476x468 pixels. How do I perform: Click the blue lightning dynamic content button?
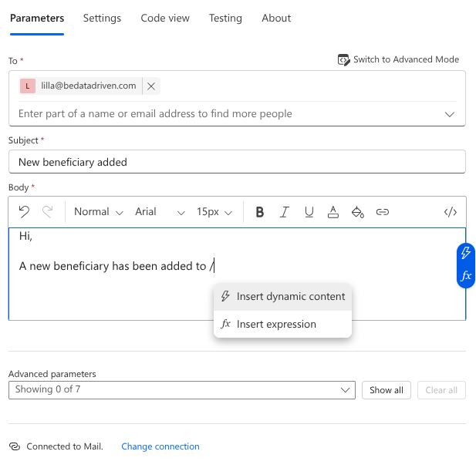466,253
